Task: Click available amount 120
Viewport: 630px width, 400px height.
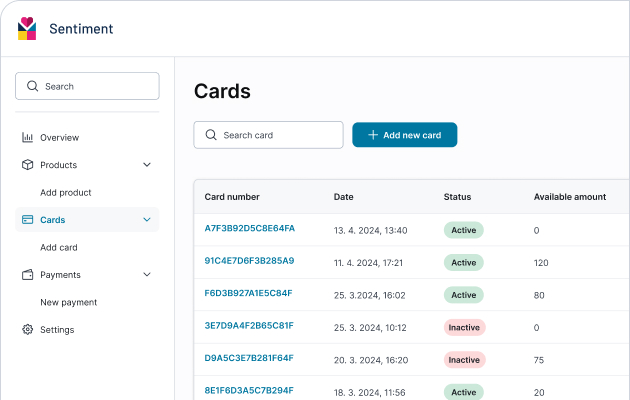Action: (541, 263)
